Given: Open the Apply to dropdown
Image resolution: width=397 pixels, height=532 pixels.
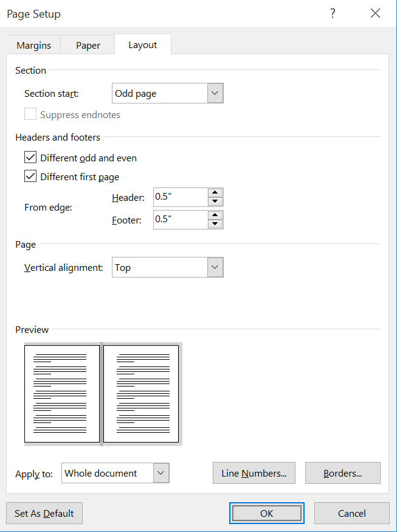Looking at the screenshot, I should [x=161, y=473].
